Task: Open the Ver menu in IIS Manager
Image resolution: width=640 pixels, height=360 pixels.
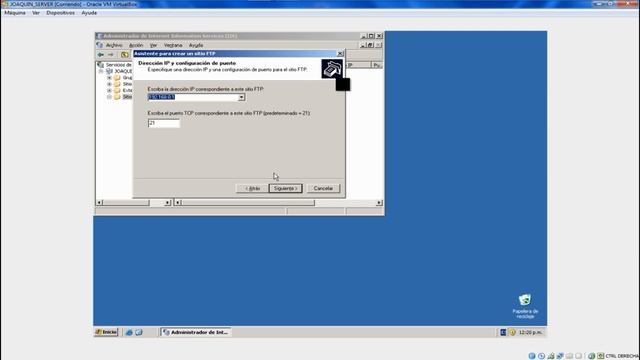Action: (x=153, y=45)
